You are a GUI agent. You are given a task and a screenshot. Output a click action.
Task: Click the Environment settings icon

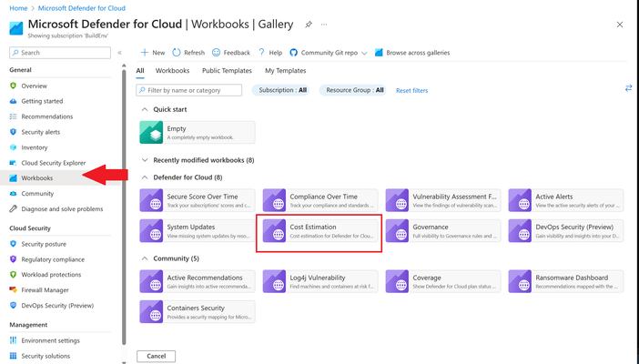tap(13, 340)
